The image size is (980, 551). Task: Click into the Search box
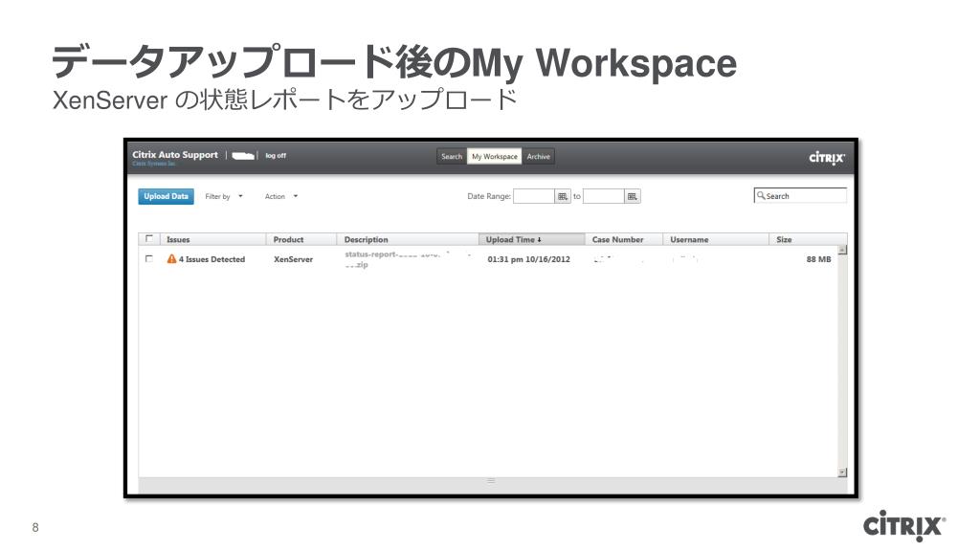(800, 195)
